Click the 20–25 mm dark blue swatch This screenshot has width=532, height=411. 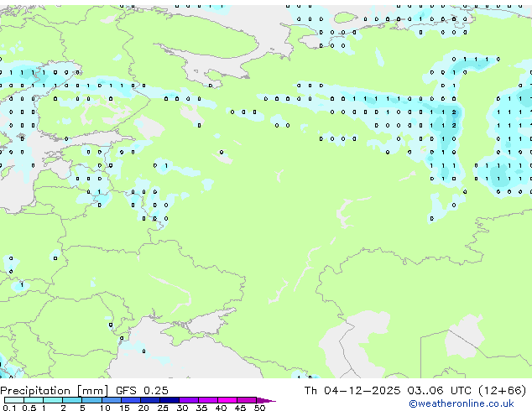(x=150, y=400)
